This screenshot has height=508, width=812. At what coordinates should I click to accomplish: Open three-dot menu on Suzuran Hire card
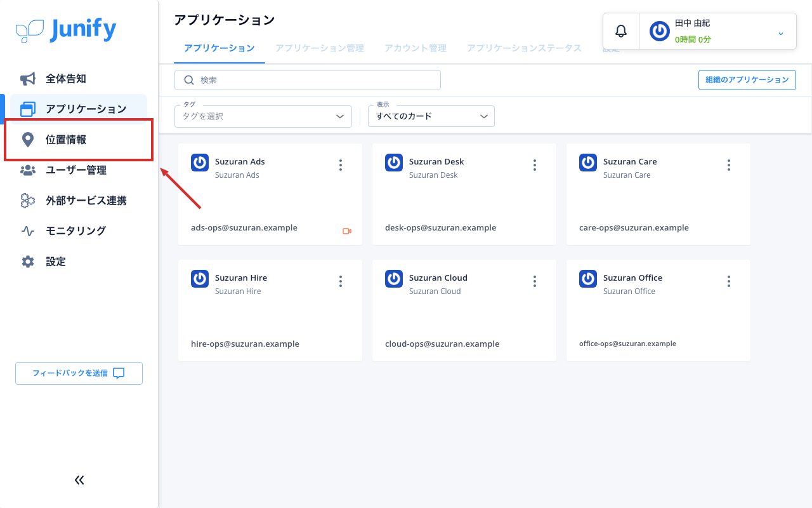[341, 281]
